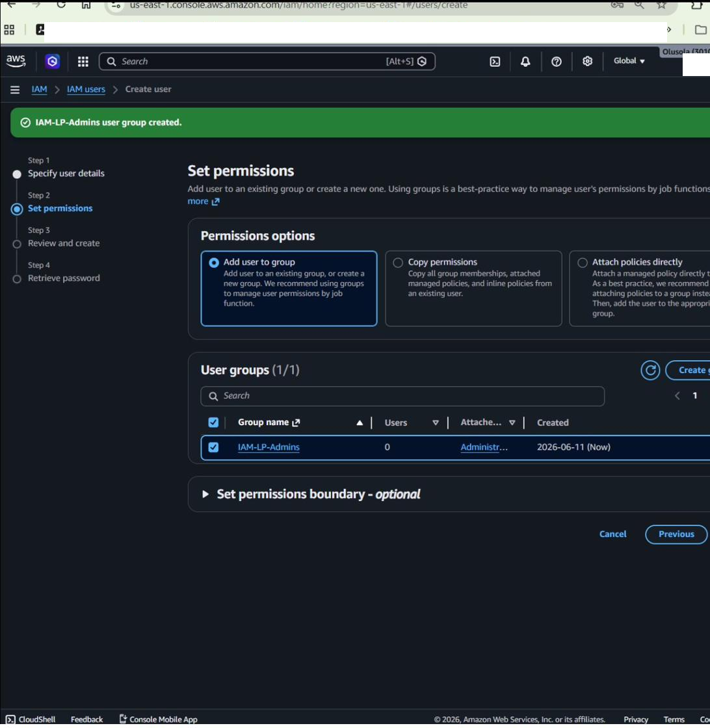
Task: Open the Global region dropdown
Action: tap(629, 61)
